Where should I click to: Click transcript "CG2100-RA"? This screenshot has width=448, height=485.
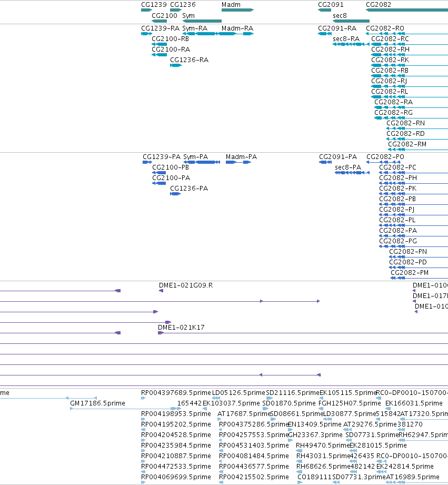[171, 50]
